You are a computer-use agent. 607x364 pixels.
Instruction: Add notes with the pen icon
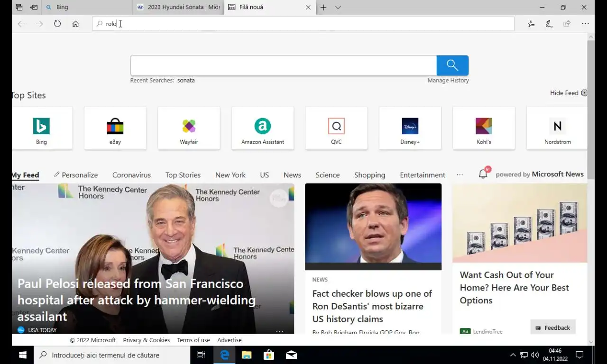[x=549, y=24]
